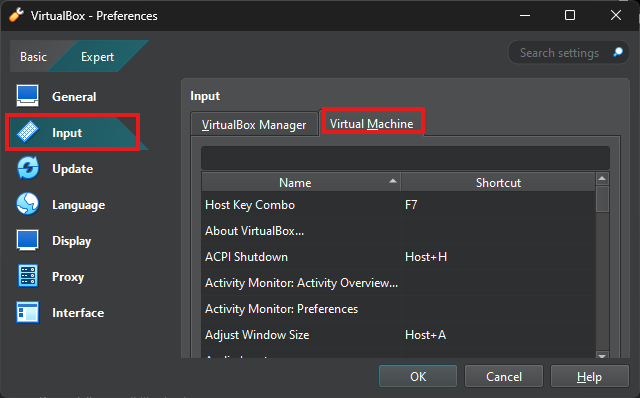Maximize the Preferences window
640x398 pixels.
570,16
